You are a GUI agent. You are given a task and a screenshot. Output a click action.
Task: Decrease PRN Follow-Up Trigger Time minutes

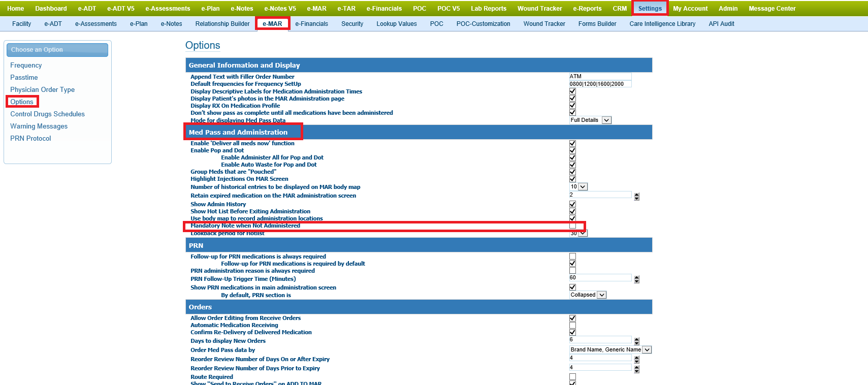[636, 281]
